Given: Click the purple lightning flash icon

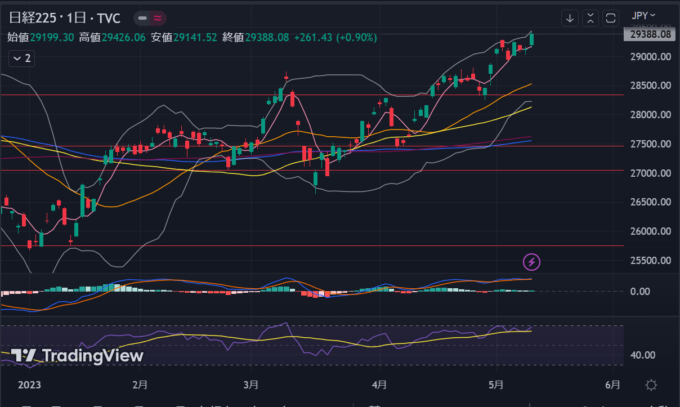Looking at the screenshot, I should click(532, 261).
